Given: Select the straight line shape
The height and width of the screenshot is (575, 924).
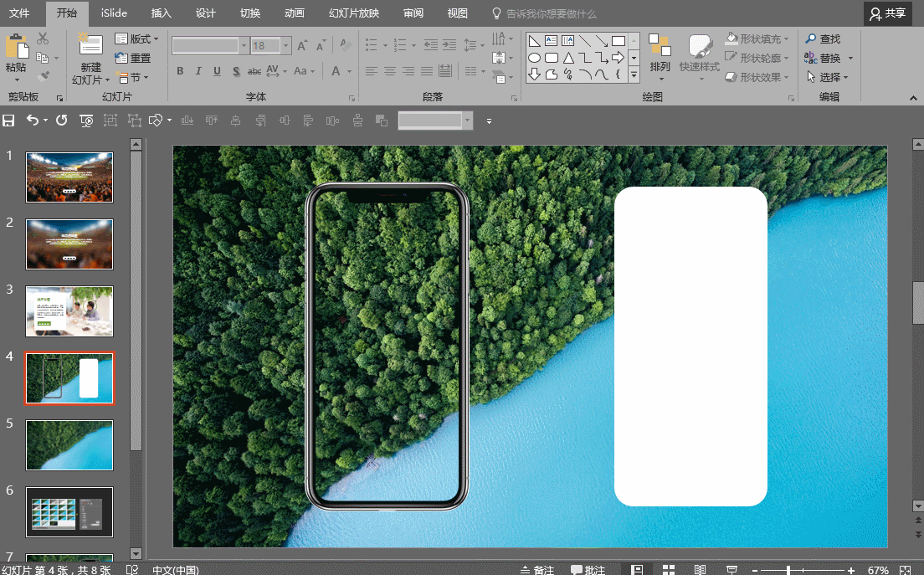Looking at the screenshot, I should pyautogui.click(x=585, y=41).
